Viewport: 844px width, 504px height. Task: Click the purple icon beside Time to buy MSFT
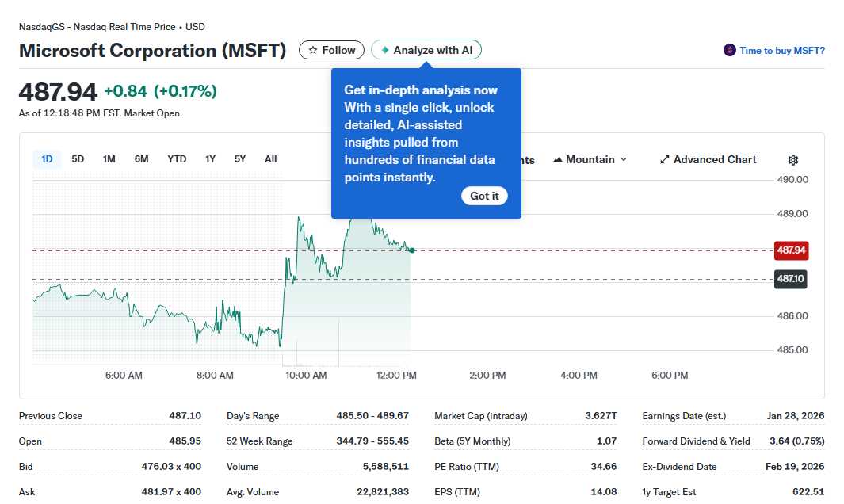click(x=728, y=49)
